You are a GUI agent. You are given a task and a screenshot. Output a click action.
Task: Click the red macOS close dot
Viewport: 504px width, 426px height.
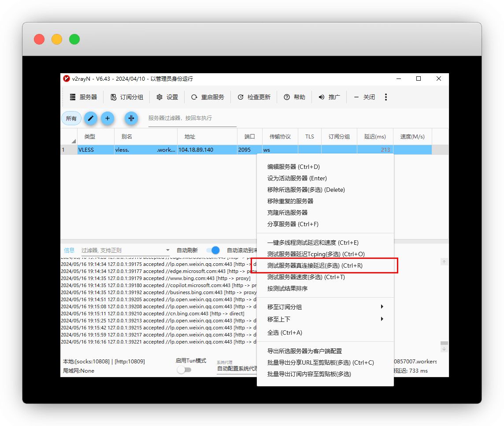(39, 39)
